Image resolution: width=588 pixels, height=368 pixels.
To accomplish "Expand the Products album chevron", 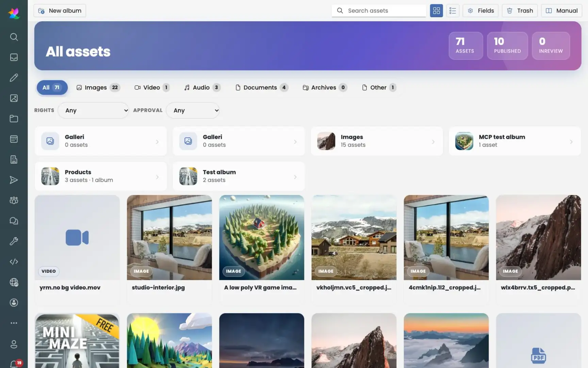I will coord(157,177).
